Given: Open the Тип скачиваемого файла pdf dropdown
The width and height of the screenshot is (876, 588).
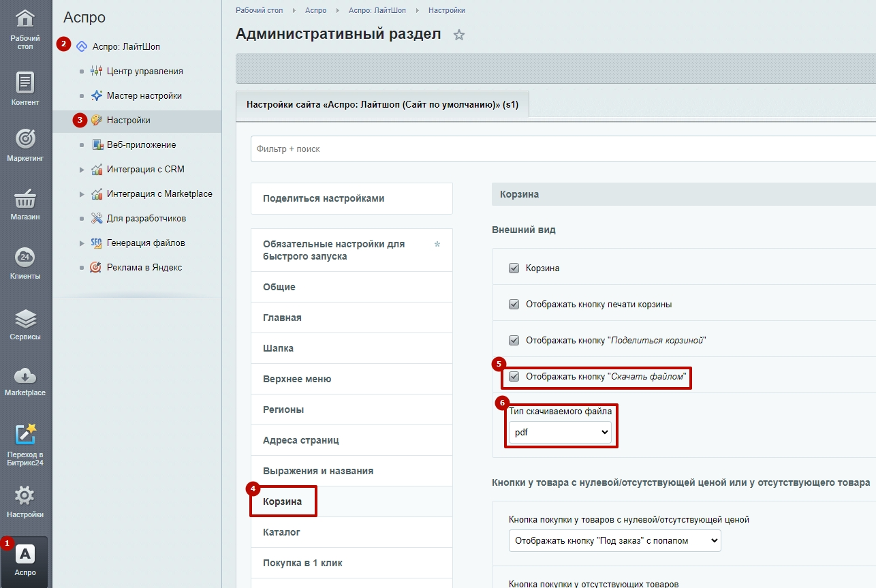Looking at the screenshot, I should point(560,432).
